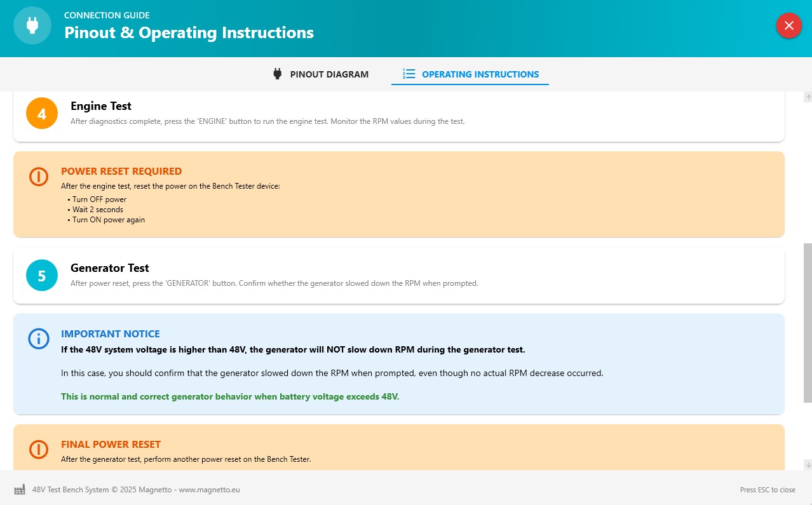Click the Power Reset Required warning icon
Viewport: 812px width, 505px height.
click(39, 177)
